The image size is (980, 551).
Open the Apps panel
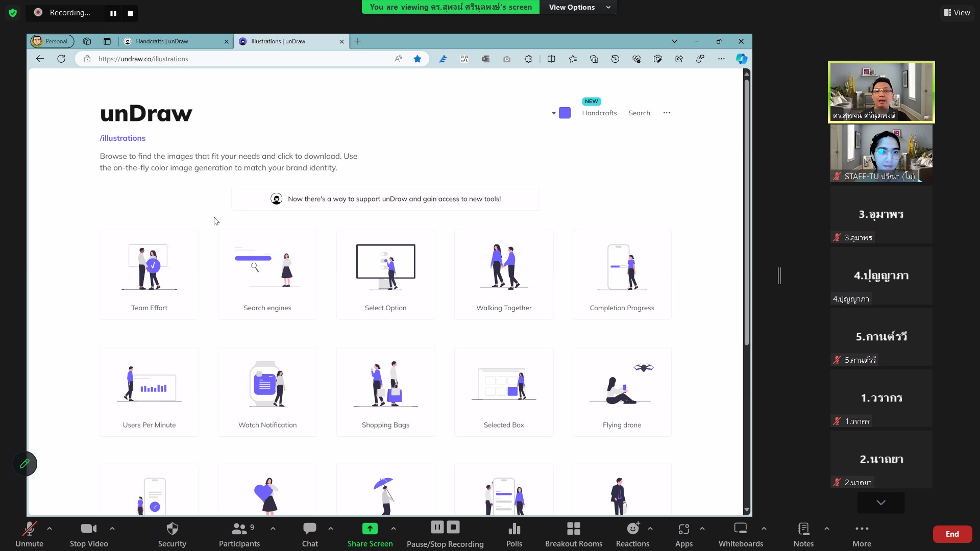point(684,534)
